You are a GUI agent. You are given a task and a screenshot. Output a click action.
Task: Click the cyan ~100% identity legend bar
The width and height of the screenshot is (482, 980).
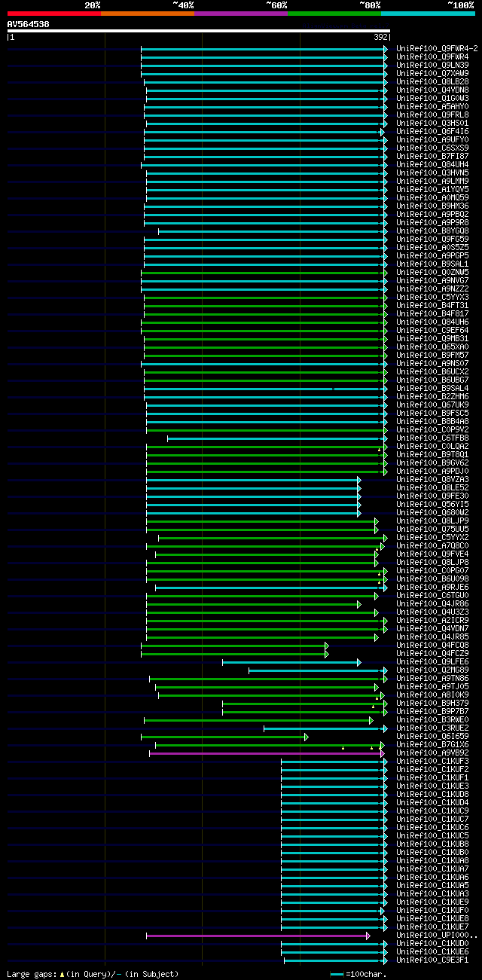point(428,13)
